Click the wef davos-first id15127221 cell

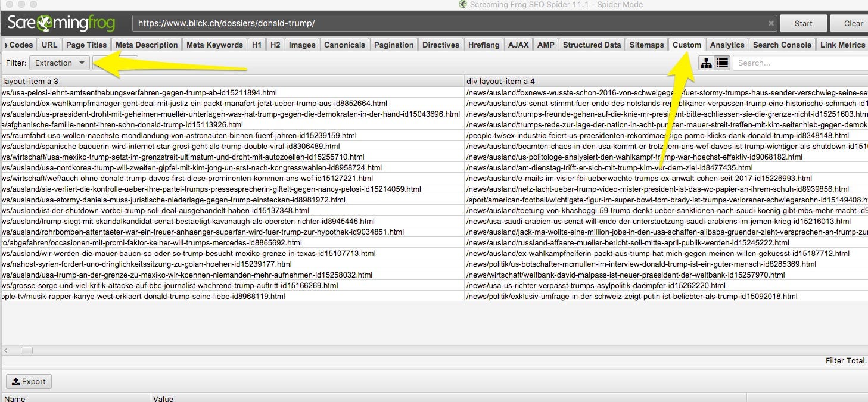coord(233,178)
